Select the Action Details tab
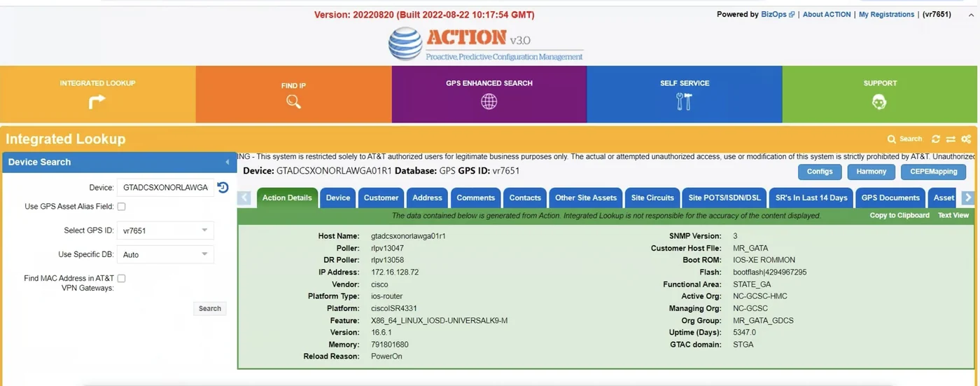Image resolution: width=980 pixels, height=386 pixels. [x=287, y=198]
